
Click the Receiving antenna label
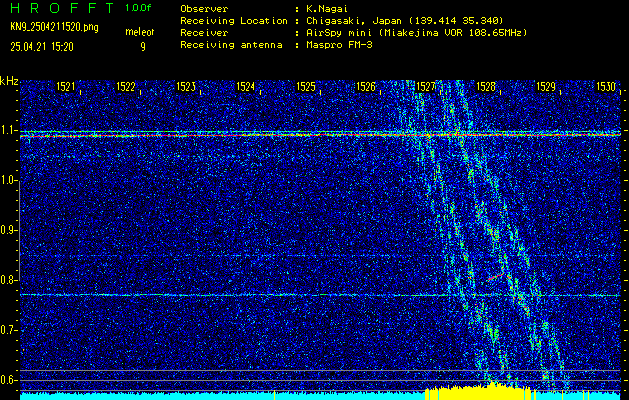pyautogui.click(x=231, y=45)
